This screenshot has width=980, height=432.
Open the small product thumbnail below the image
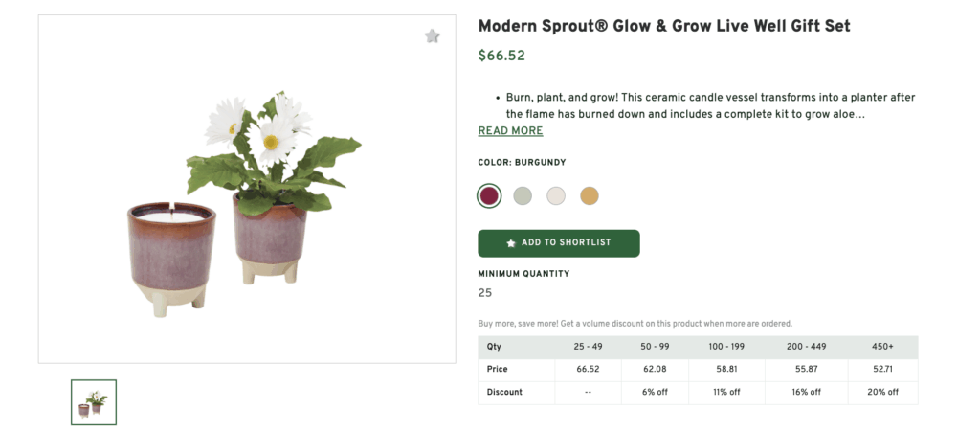coord(94,402)
